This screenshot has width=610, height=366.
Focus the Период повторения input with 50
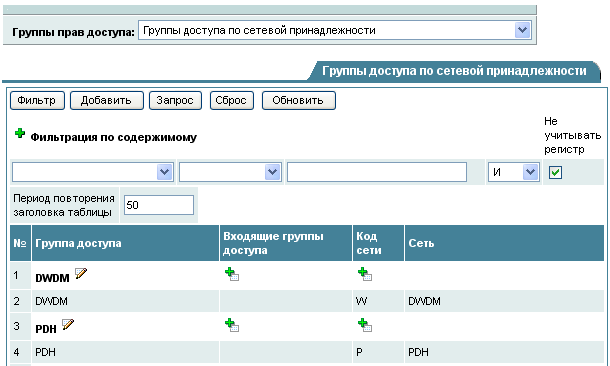pyautogui.click(x=159, y=205)
